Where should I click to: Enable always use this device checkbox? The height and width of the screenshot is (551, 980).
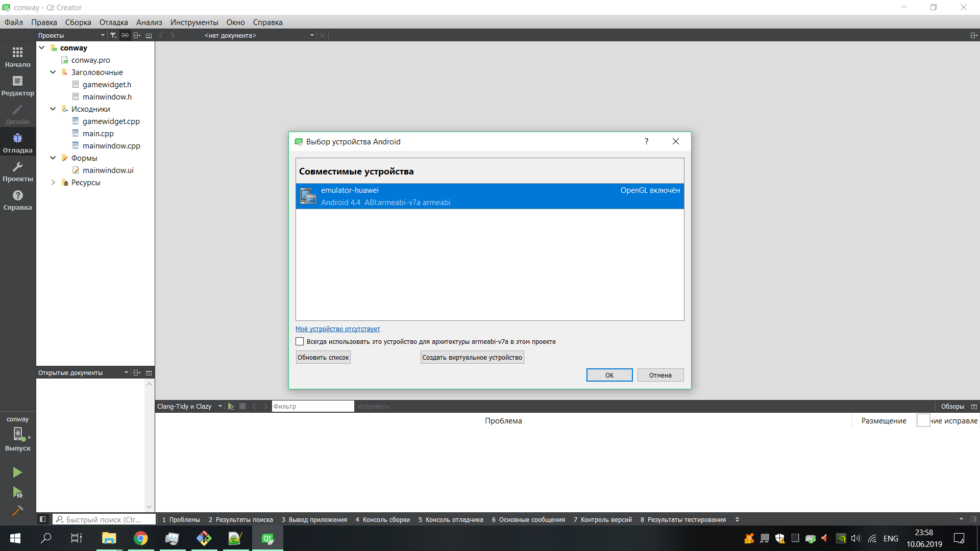pyautogui.click(x=300, y=341)
